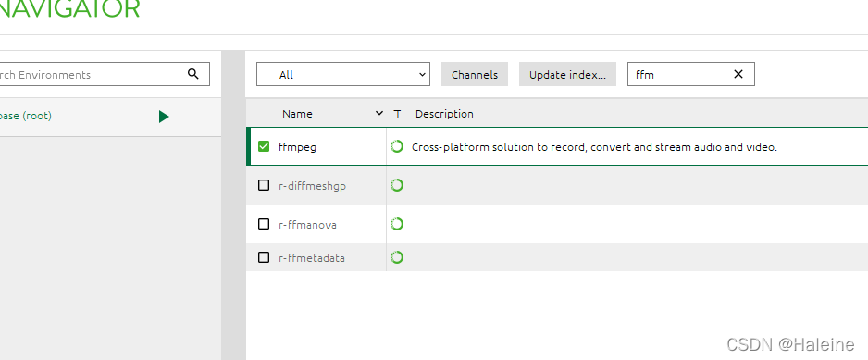The width and height of the screenshot is (868, 360).
Task: Click the package search field containing ffm
Action: coord(691,74)
